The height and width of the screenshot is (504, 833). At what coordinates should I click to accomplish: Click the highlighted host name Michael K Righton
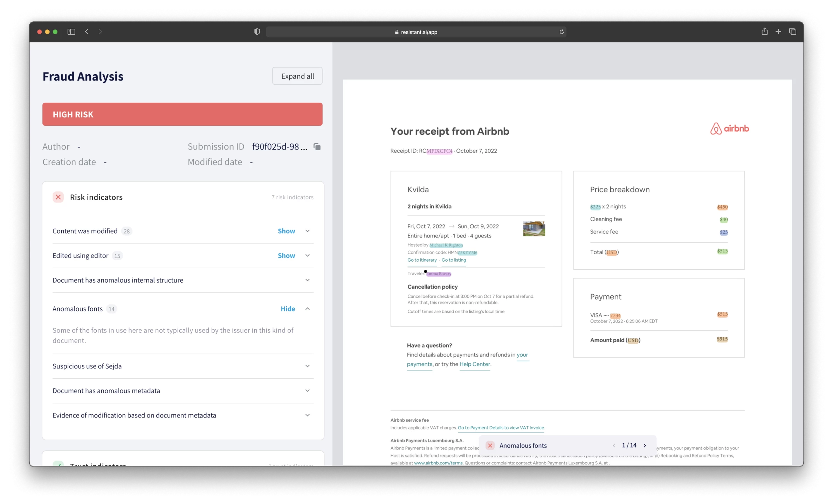(x=446, y=245)
